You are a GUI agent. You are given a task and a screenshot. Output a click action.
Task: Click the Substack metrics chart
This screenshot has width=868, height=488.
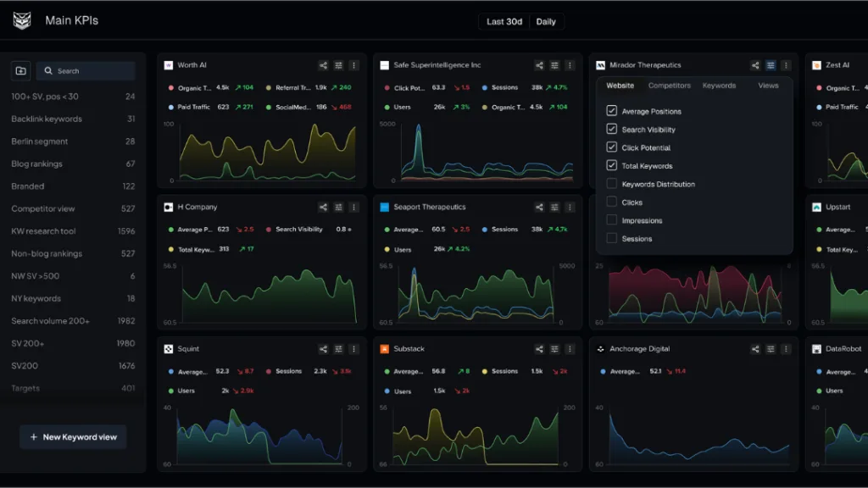(476, 436)
